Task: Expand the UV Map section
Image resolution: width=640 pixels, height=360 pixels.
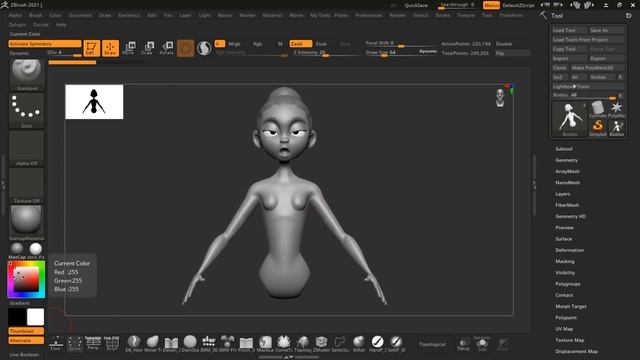Action: (x=564, y=329)
